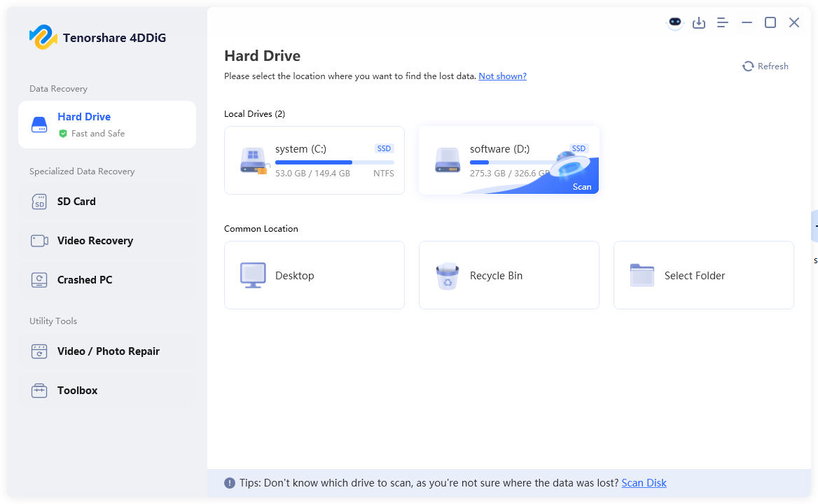818x504 pixels.
Task: Open the hamburger menu icon
Action: (x=723, y=22)
